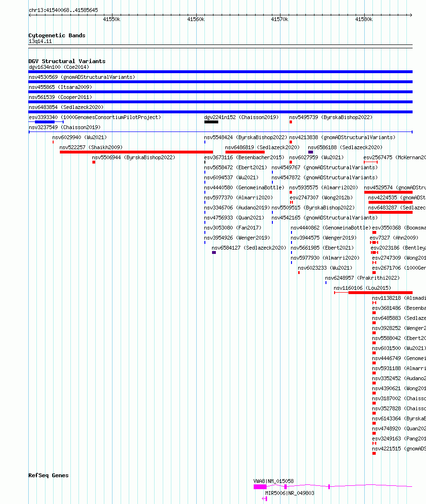Click esv7327 (Ahn2009) red glyph
Screen dimensions: 426x504
point(374,242)
